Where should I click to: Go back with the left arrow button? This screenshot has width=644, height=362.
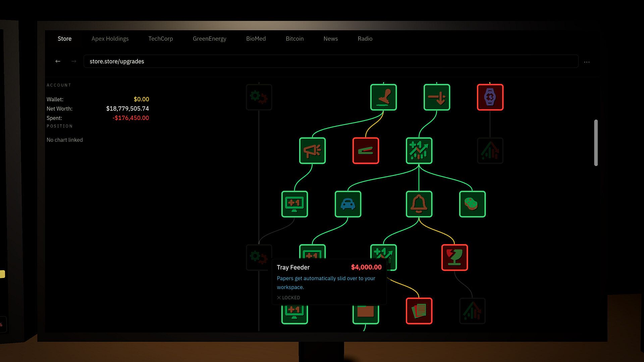tap(58, 61)
